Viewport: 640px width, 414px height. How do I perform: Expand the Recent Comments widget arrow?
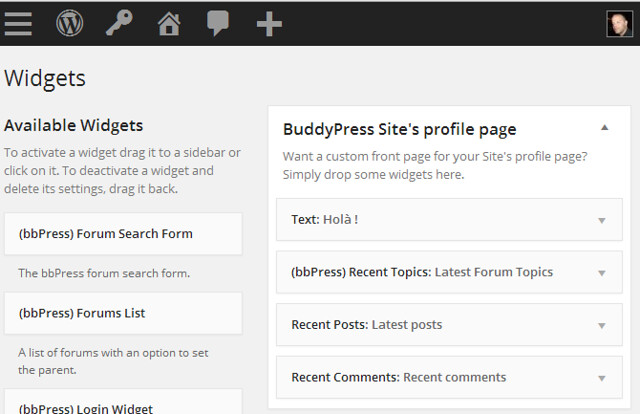(601, 378)
